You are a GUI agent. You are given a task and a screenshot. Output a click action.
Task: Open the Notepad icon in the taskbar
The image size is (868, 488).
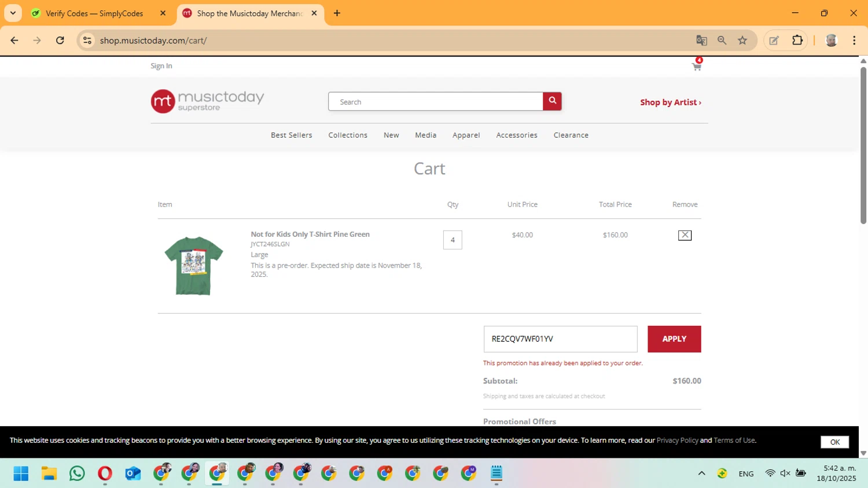496,474
